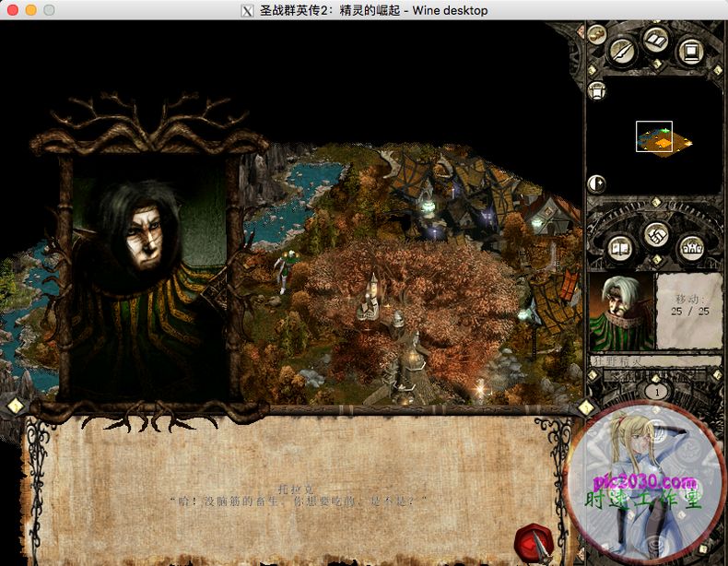Open the handshake diplomacy button
The image size is (728, 566).
click(655, 236)
